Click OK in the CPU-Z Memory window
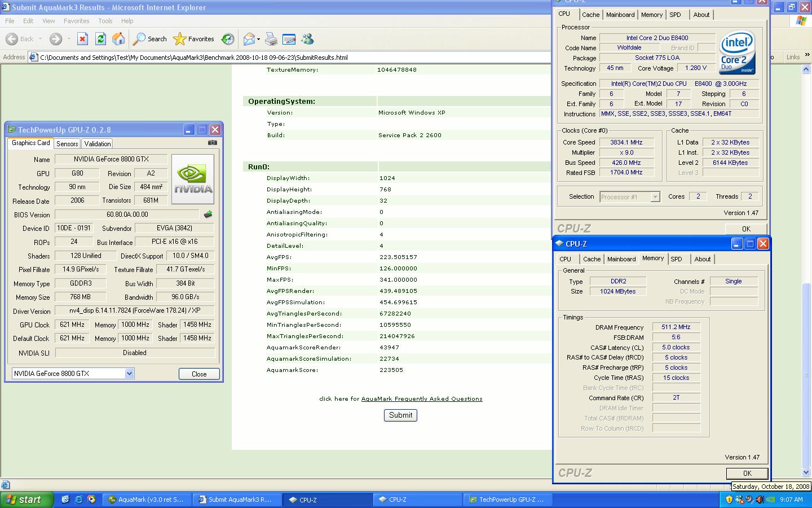This screenshot has height=508, width=812. (747, 473)
